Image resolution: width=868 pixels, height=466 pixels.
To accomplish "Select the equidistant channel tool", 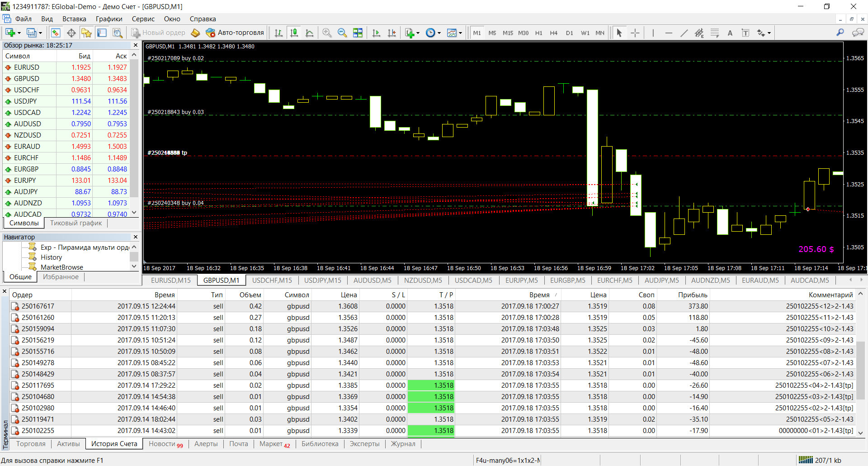I will pos(699,33).
